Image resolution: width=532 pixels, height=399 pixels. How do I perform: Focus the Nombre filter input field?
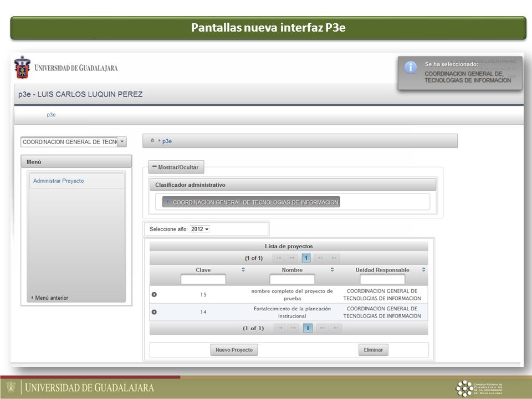[x=292, y=279]
